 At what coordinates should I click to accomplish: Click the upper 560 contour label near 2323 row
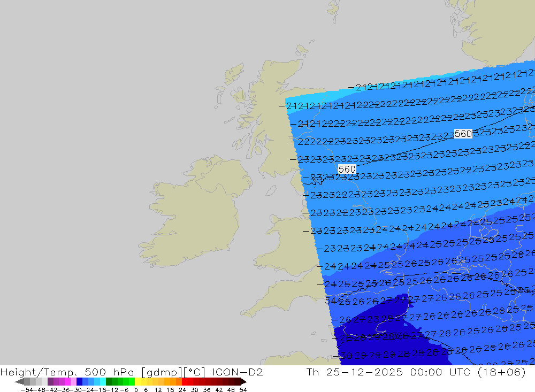(x=463, y=134)
